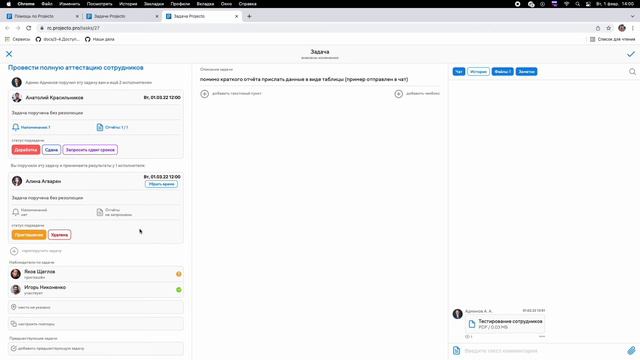Open the Сервисы bookmarks shortcut

click(x=17, y=39)
